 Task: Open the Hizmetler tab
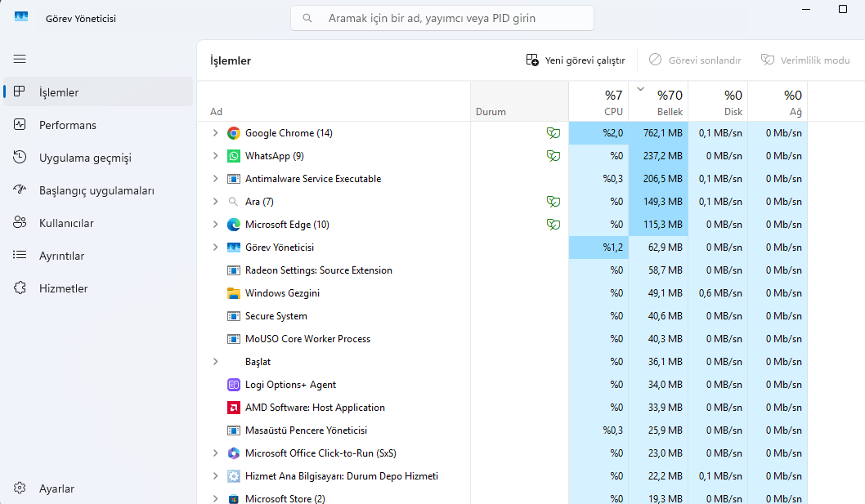[98, 288]
